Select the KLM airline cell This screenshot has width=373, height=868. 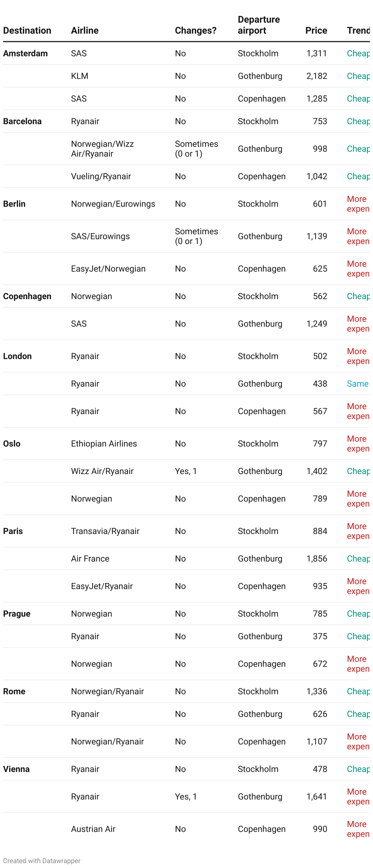pyautogui.click(x=80, y=76)
